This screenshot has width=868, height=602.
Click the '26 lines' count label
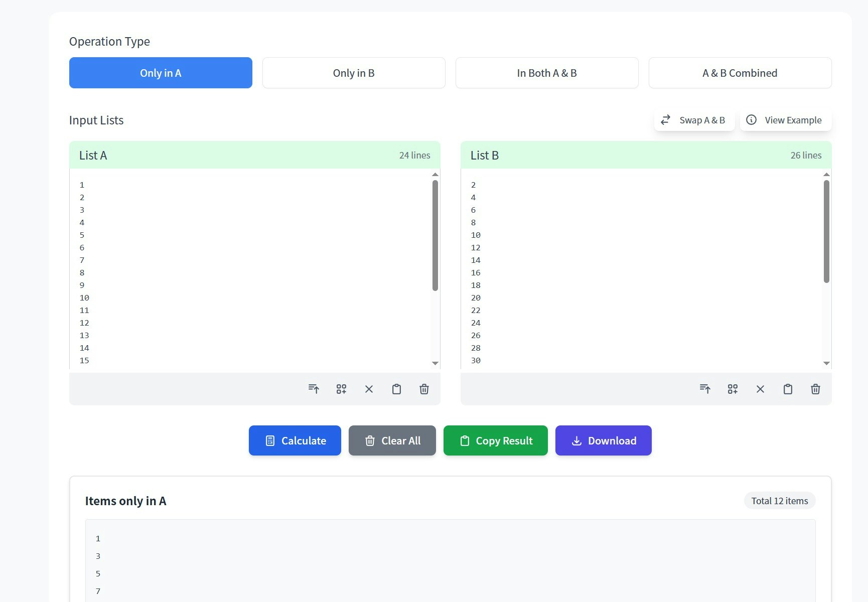tap(806, 155)
